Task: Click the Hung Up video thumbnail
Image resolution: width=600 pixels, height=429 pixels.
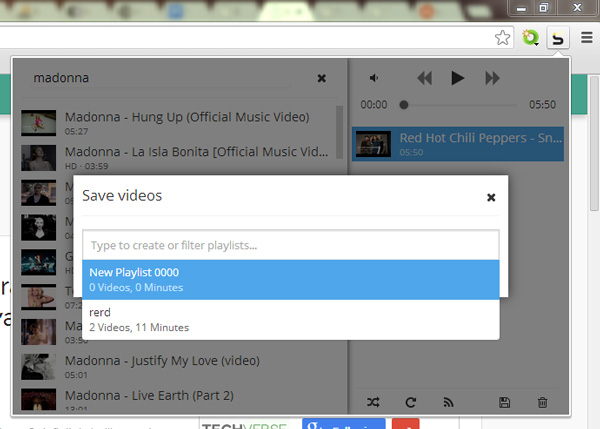Action: coord(38,123)
